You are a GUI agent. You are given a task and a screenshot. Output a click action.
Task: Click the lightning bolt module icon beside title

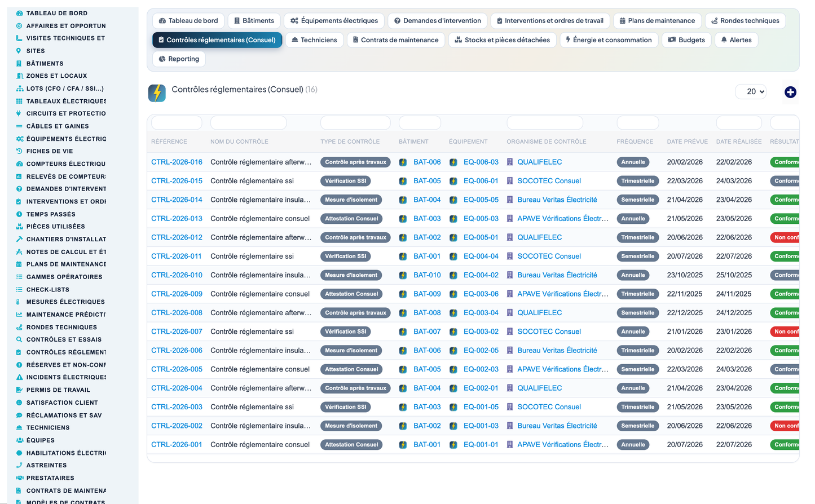157,93
